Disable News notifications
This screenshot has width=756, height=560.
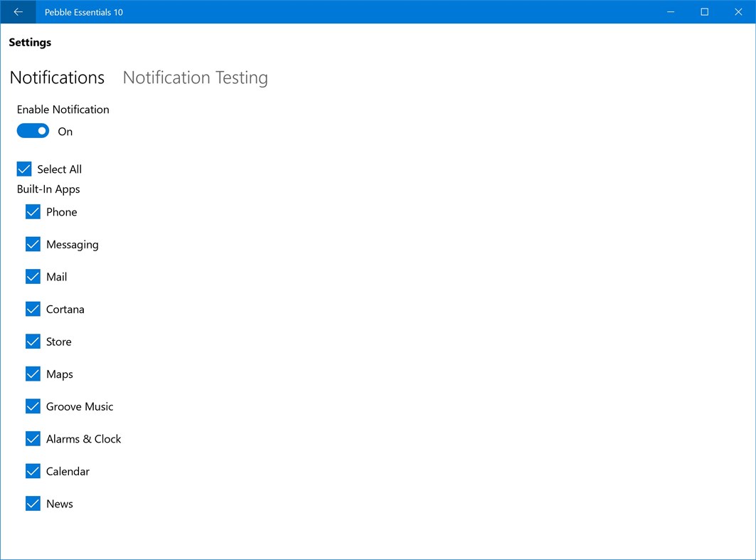[33, 504]
